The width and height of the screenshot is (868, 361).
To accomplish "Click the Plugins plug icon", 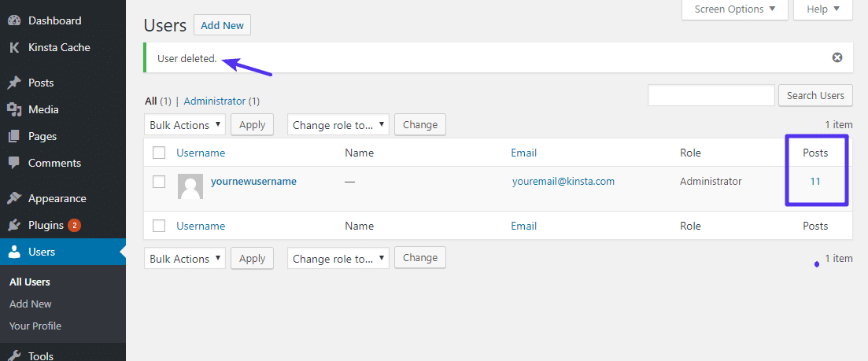I will (14, 225).
